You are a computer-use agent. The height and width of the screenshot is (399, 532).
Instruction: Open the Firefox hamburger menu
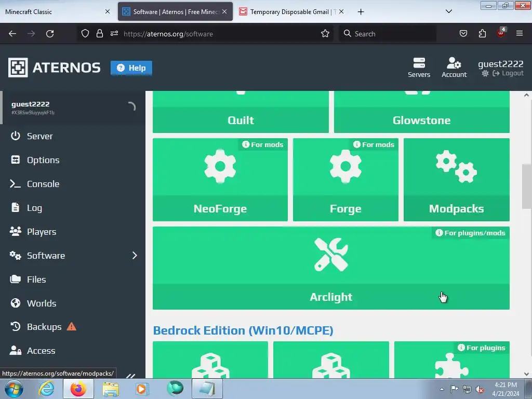(x=520, y=34)
